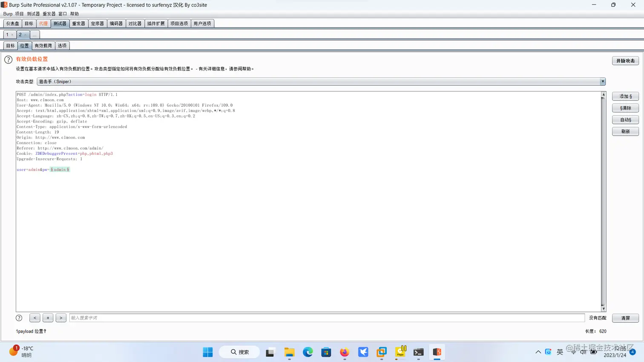
Task: Open Firefox from the taskbar
Action: (345, 352)
